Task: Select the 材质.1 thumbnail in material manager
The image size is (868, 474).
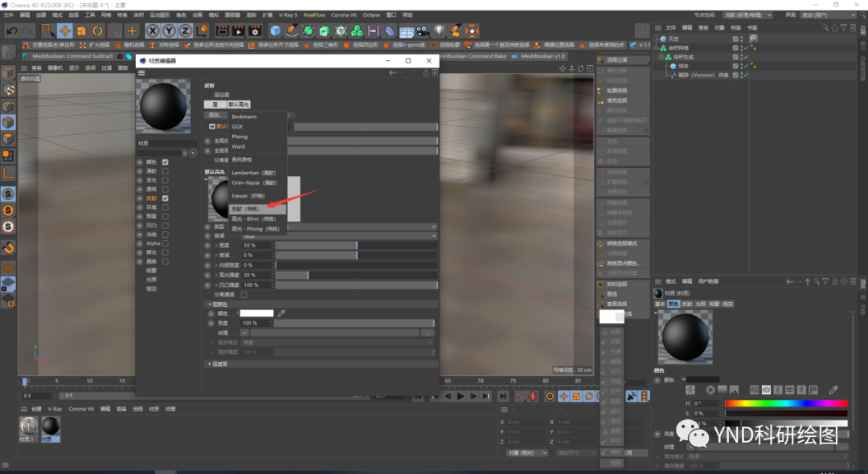Action: click(x=28, y=427)
